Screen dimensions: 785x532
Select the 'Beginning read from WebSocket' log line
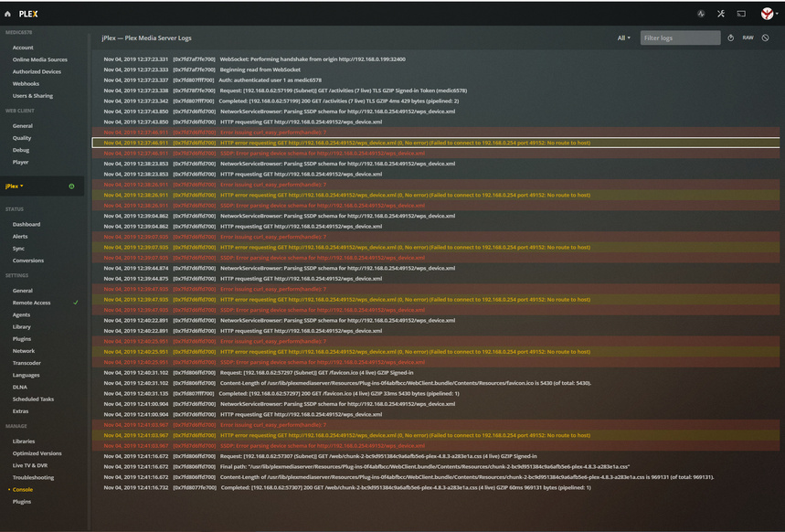tap(436, 69)
